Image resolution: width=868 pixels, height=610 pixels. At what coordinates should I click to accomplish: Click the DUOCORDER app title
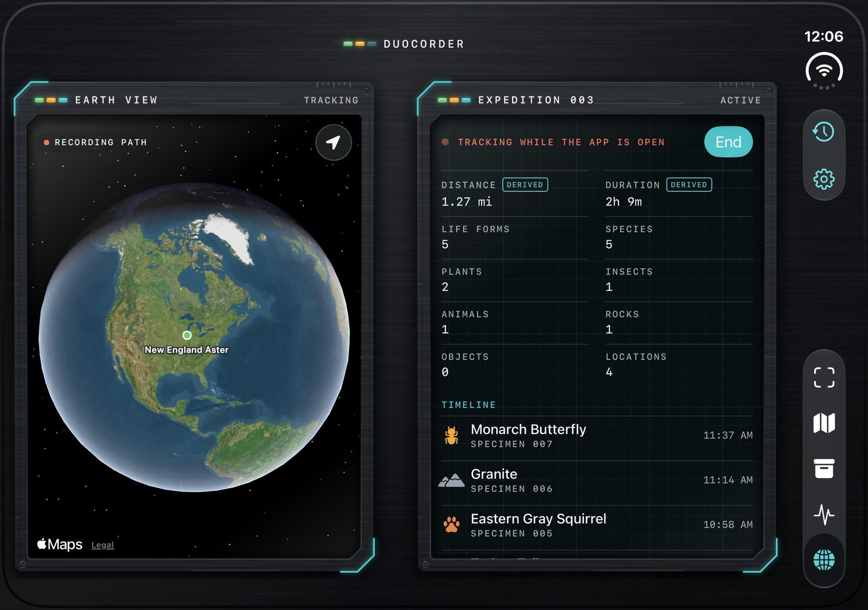click(424, 44)
